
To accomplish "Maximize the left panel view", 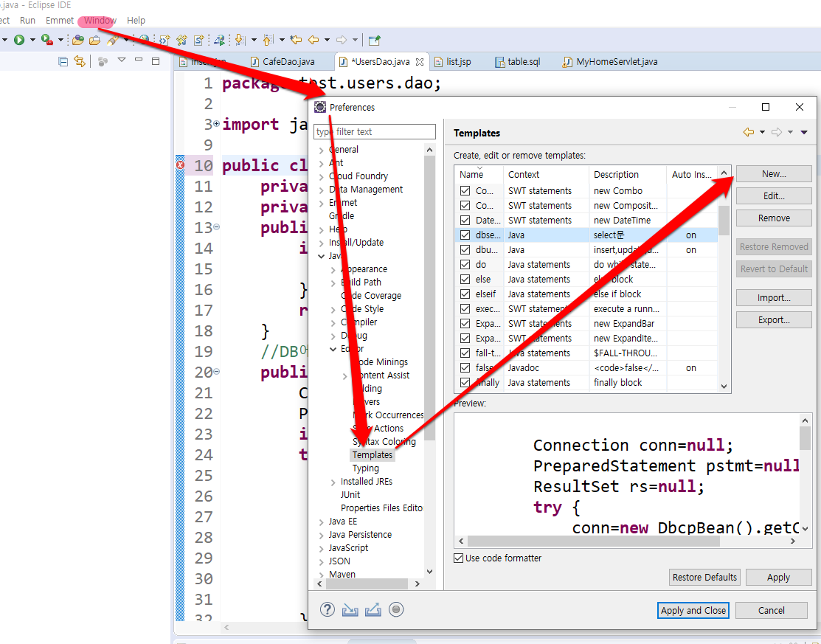I will pos(156,60).
